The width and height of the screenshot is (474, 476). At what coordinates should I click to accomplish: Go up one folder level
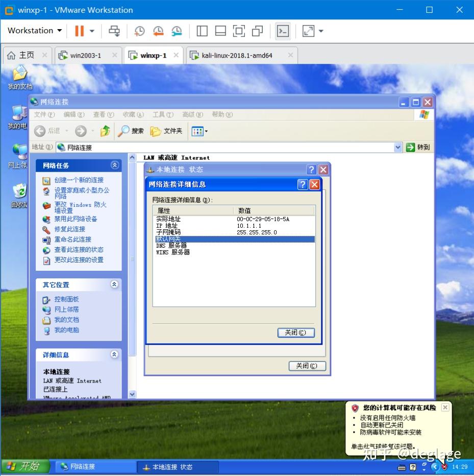click(105, 131)
